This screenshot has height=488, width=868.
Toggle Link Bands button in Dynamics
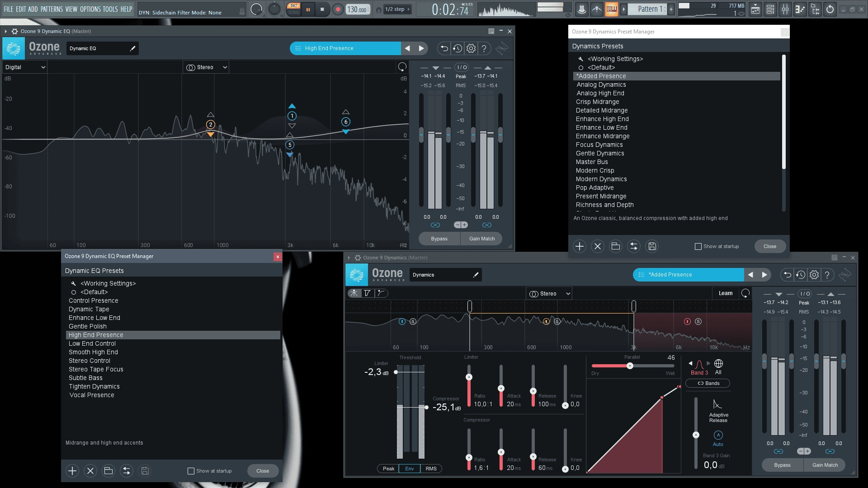click(708, 383)
